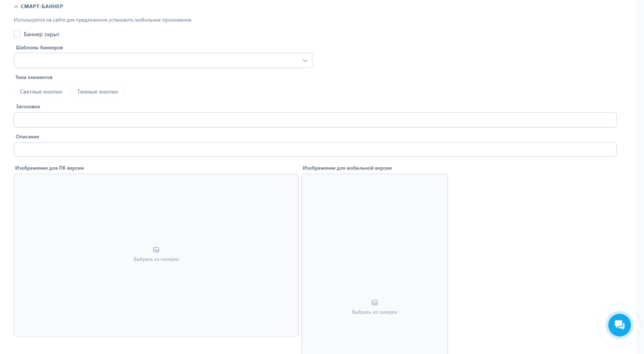Collapse the СМАРТ-БАННЕР section chevron

point(16,7)
